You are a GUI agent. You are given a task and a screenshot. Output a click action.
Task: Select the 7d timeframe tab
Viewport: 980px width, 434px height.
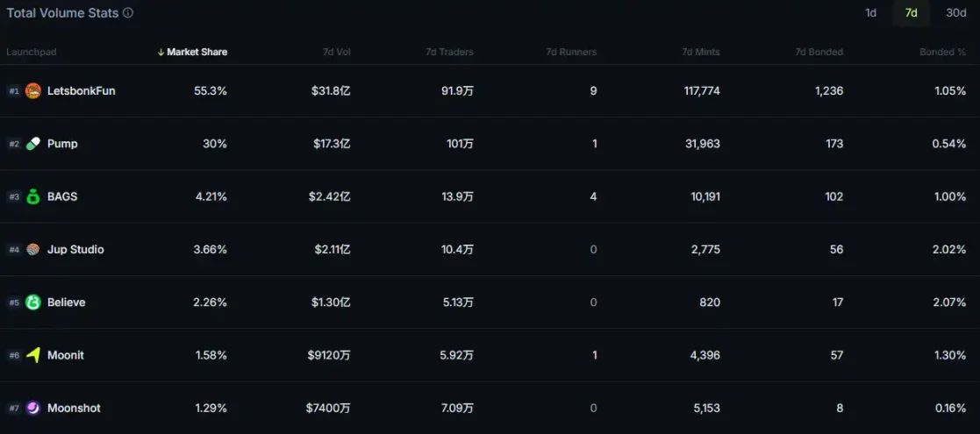[x=912, y=13]
